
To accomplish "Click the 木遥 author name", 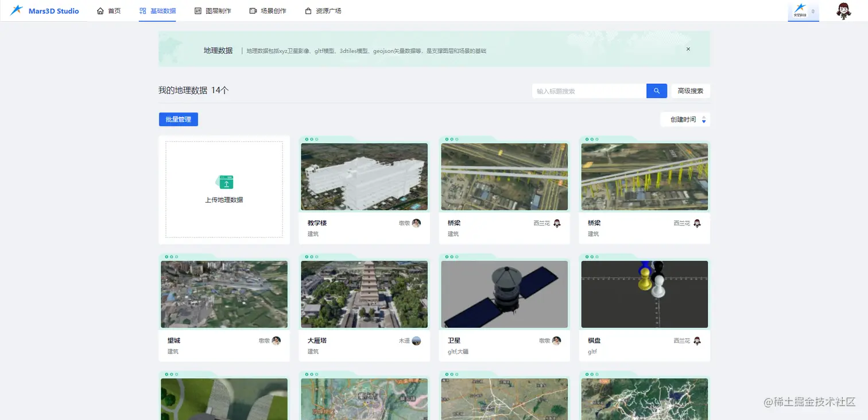I will tap(404, 341).
